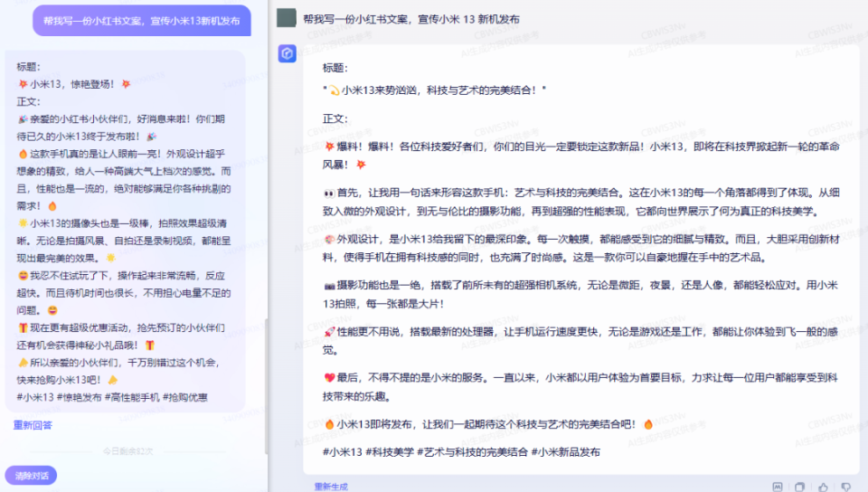The width and height of the screenshot is (868, 492).
Task: Click the '标题:' label in left response
Action: pos(28,67)
